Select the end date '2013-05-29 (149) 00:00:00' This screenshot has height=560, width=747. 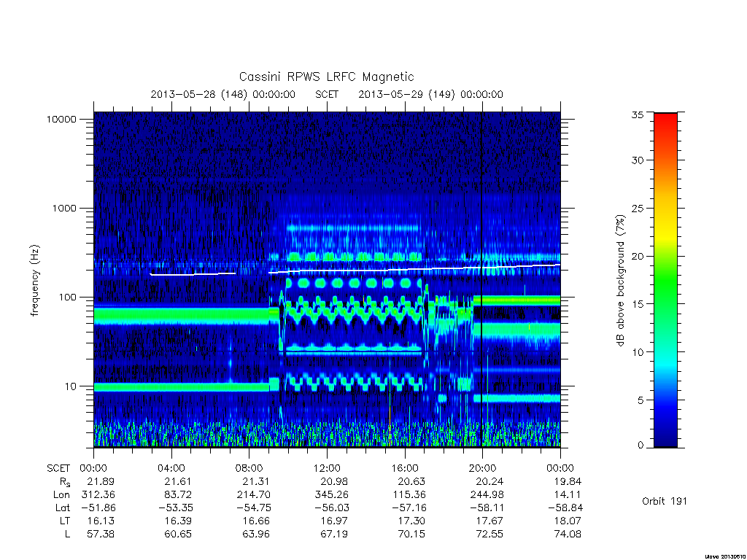click(x=430, y=94)
